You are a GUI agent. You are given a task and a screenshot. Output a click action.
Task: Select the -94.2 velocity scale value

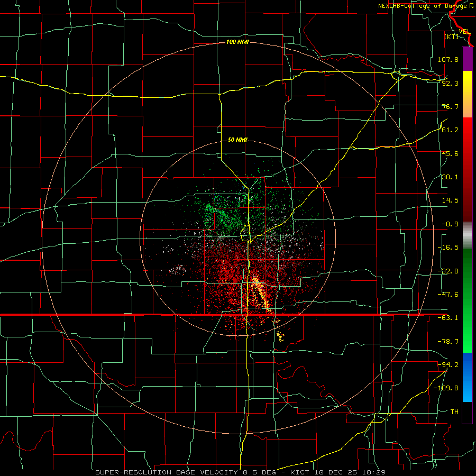448,365
